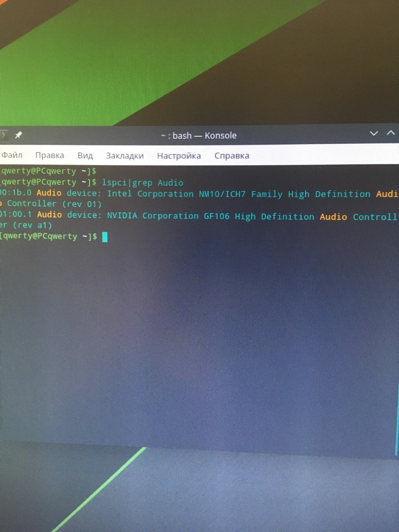The image size is (399, 532).
Task: Minimize Konsole with the down chevron
Action: pos(374,133)
